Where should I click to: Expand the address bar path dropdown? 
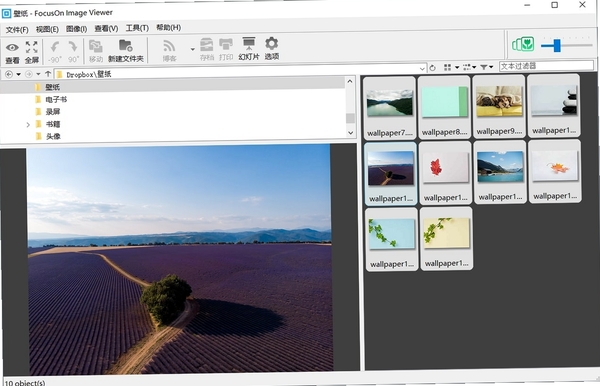422,69
